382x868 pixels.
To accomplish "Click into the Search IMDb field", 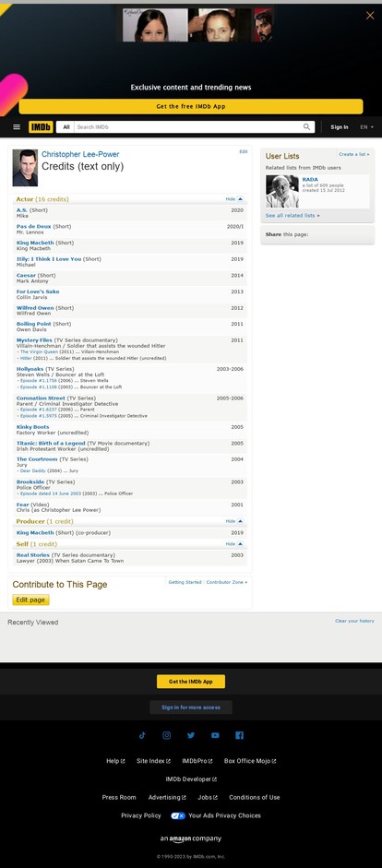I will coord(188,126).
